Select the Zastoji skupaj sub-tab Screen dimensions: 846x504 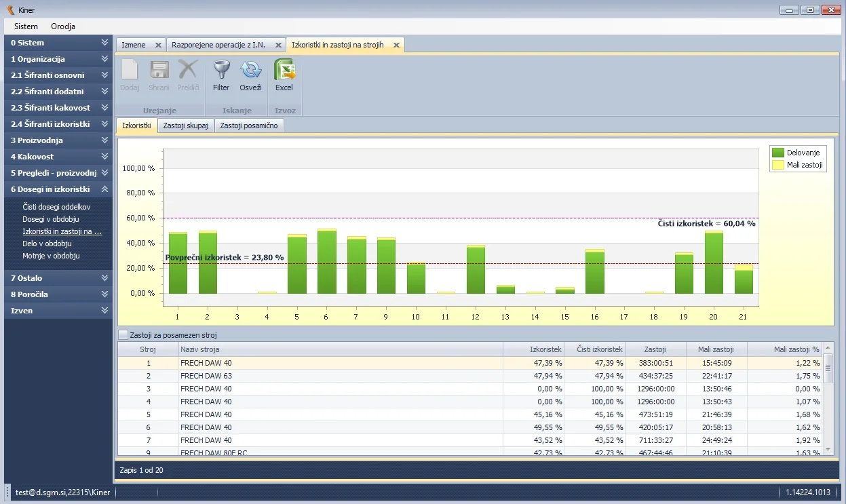point(185,125)
